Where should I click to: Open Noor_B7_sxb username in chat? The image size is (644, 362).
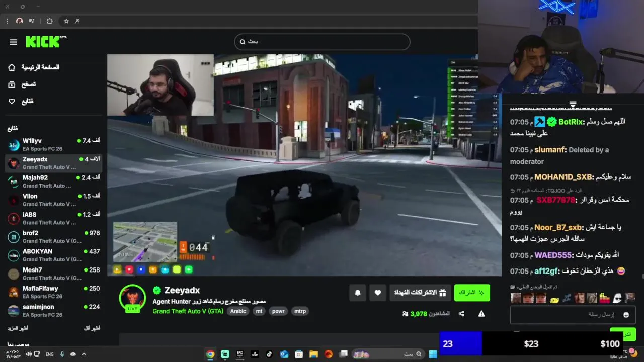coord(558,227)
